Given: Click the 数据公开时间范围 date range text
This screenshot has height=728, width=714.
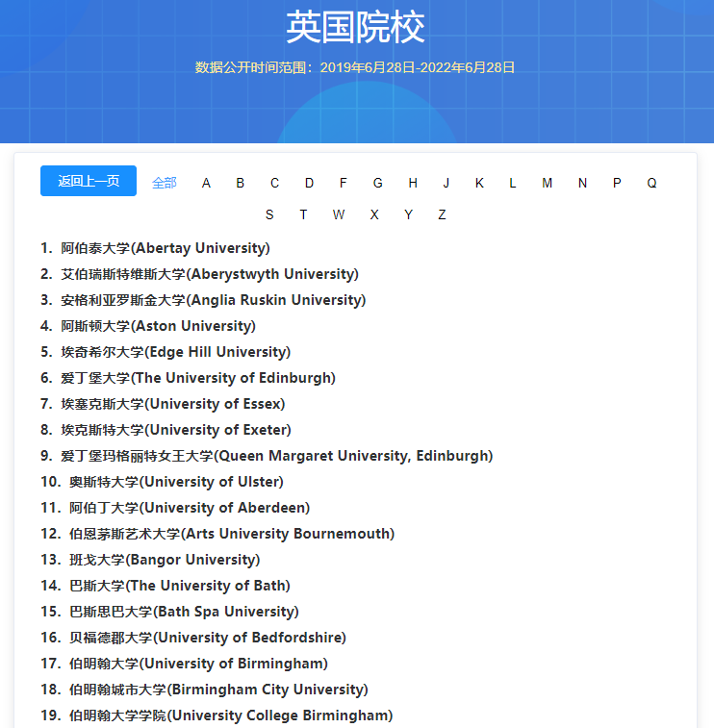Looking at the screenshot, I should pos(354,67).
